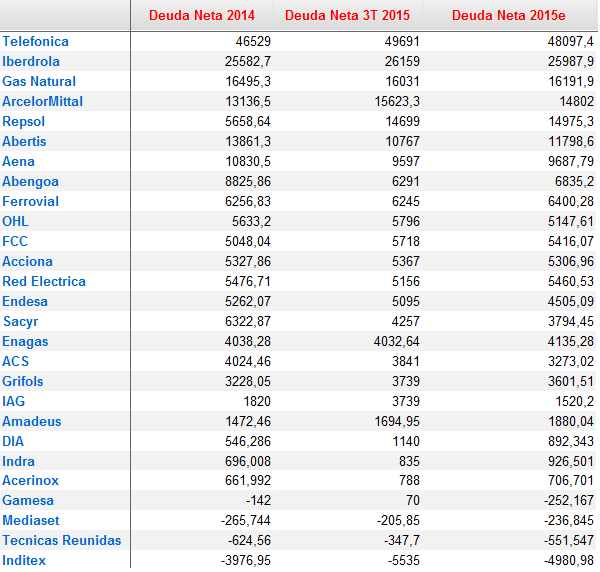Sort by Deuda Neta 3T 2015 header
Screen dimensions: 600x572
347,15
